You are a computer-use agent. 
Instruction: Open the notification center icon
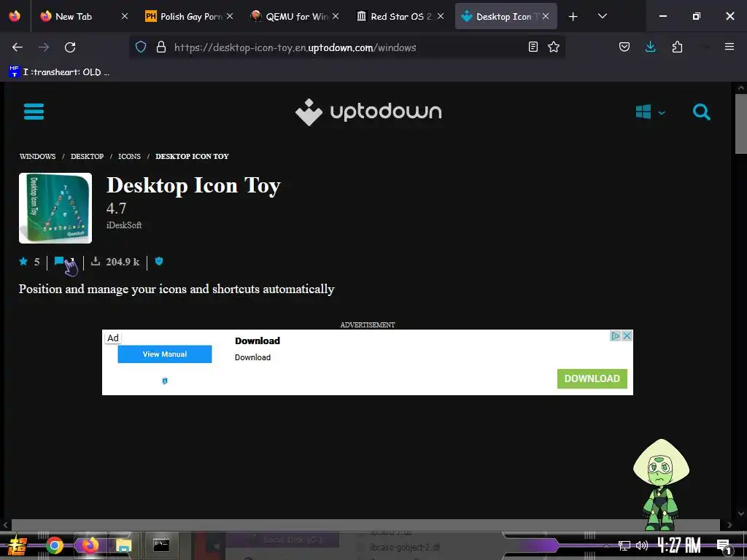pos(724,547)
